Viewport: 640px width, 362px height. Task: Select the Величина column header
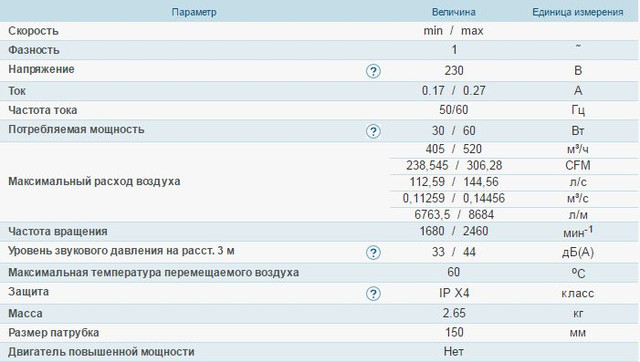[453, 12]
